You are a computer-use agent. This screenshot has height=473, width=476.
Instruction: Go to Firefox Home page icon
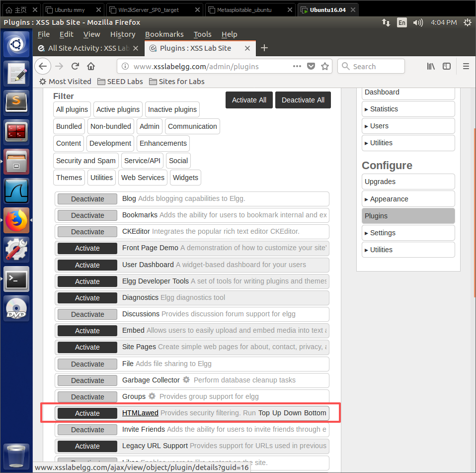[91, 66]
